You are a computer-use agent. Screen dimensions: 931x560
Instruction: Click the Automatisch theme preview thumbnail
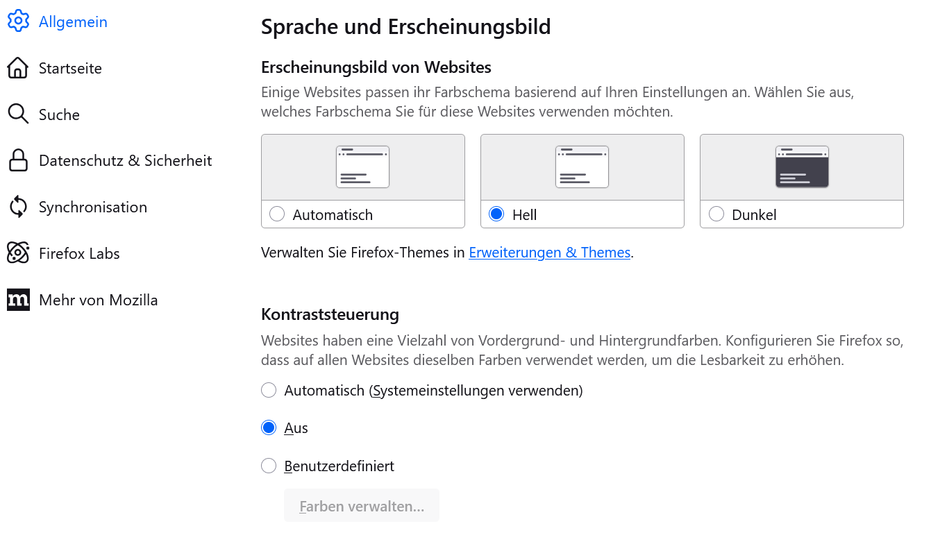click(362, 167)
